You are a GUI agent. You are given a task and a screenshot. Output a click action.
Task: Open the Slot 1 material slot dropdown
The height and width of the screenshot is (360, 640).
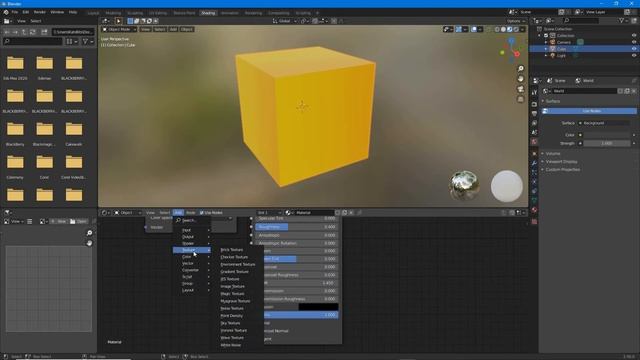pos(269,213)
